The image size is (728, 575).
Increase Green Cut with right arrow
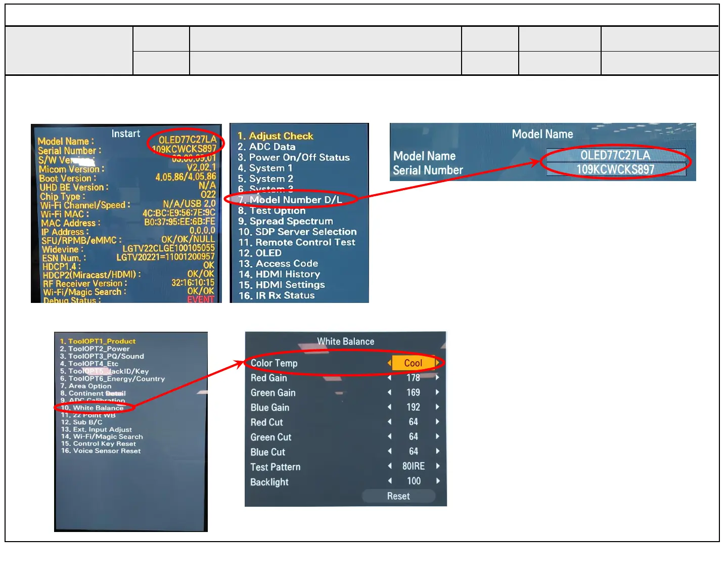pos(437,436)
